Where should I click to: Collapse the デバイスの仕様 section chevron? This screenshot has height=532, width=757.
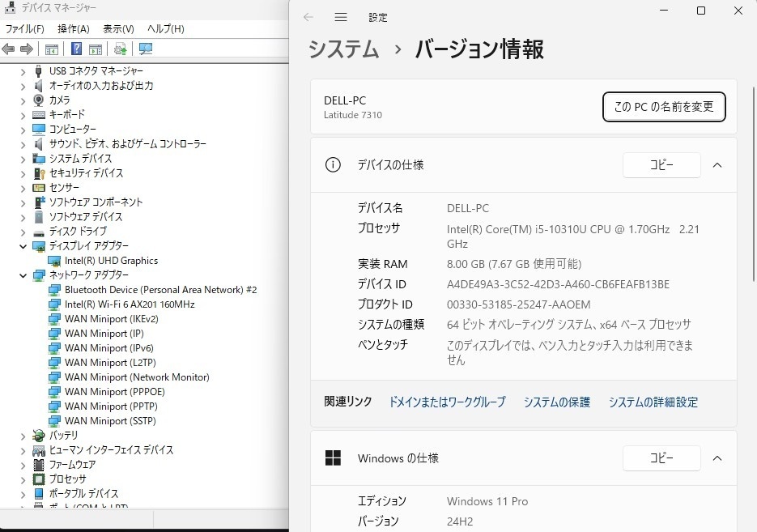point(717,165)
